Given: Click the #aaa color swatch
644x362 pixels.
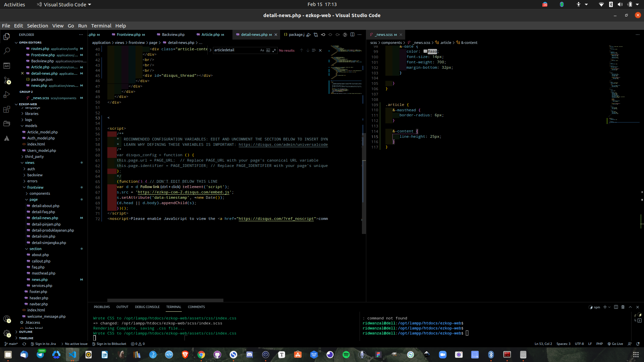Looking at the screenshot, I should [425, 51].
